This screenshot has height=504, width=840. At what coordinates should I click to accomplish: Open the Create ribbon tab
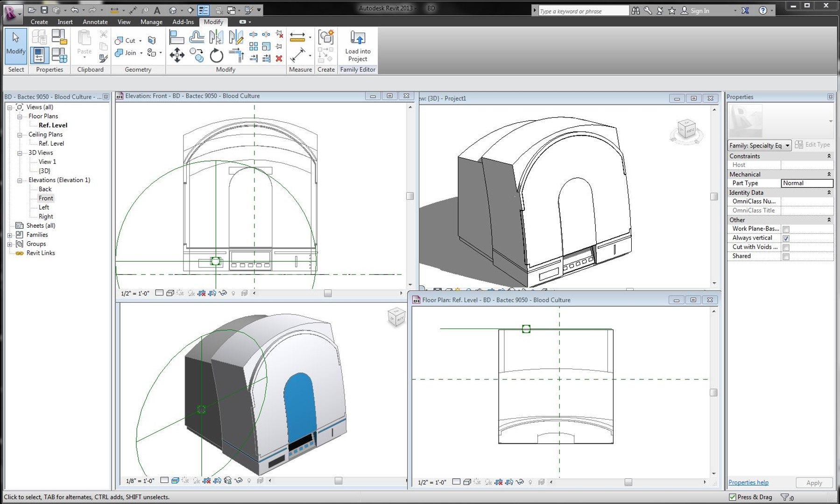[x=39, y=22]
